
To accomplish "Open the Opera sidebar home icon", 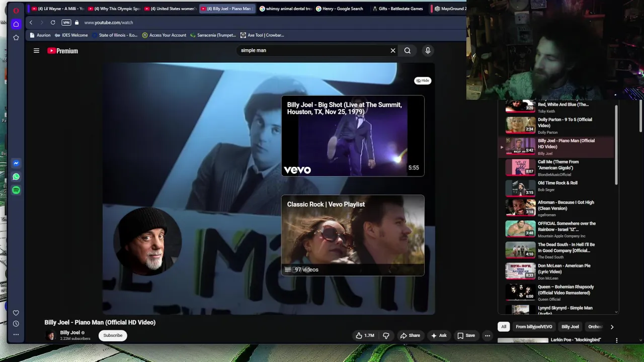I will tap(16, 24).
